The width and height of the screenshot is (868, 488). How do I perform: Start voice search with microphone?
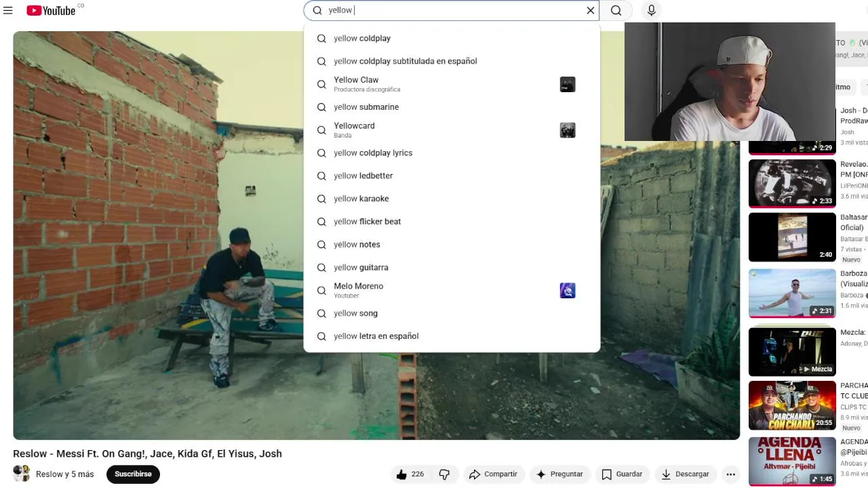pos(652,10)
